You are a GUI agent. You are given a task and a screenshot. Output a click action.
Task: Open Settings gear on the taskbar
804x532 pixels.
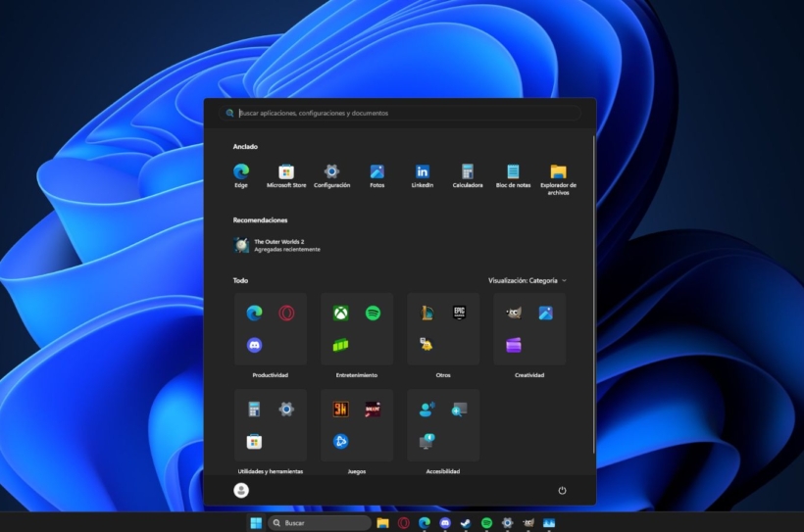[507, 523]
